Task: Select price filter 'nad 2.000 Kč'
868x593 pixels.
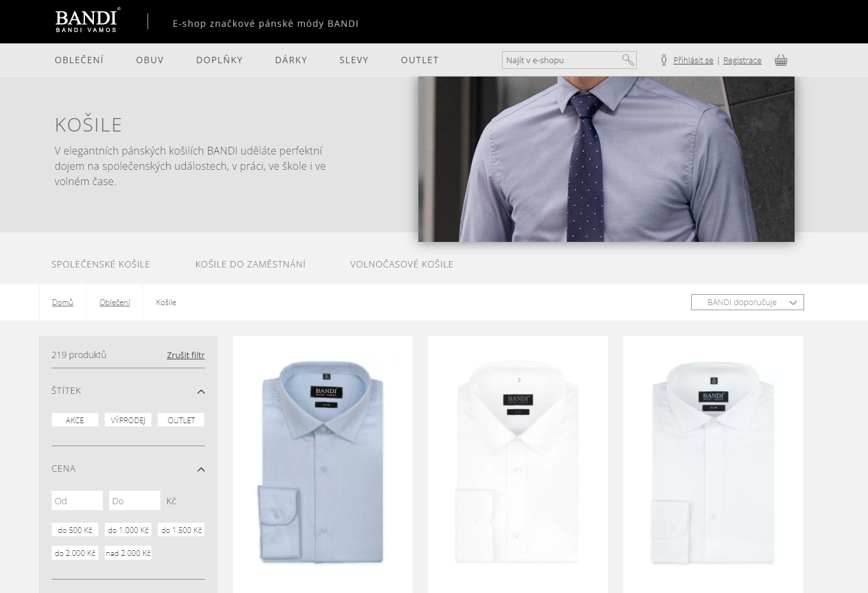Action: 128,553
